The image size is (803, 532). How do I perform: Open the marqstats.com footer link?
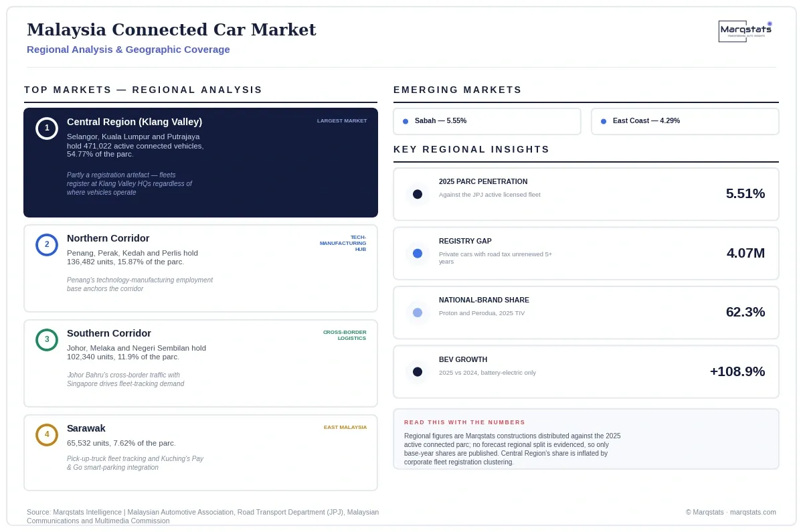753,512
